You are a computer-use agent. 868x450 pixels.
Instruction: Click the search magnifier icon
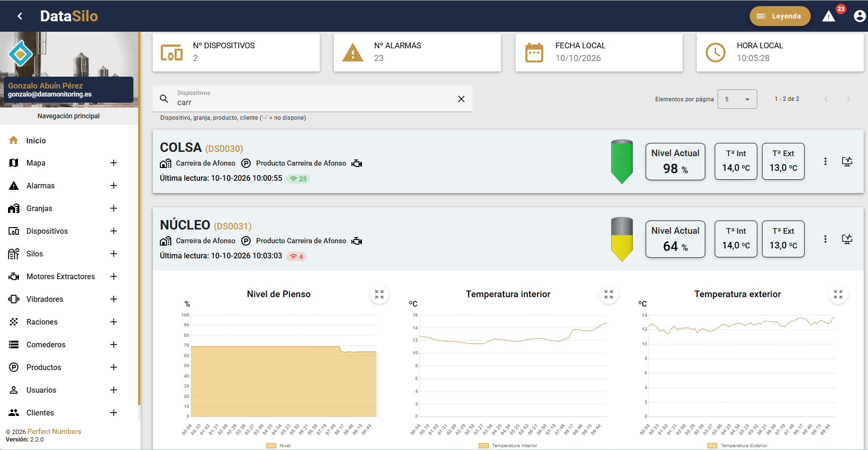point(164,99)
